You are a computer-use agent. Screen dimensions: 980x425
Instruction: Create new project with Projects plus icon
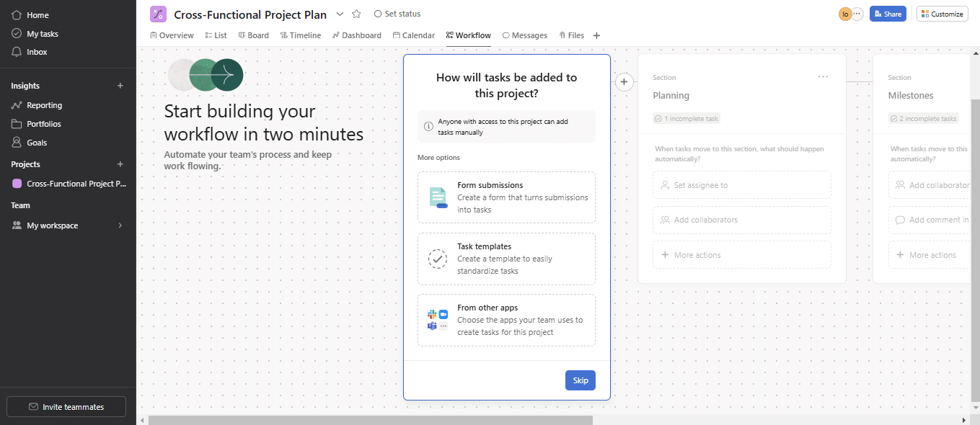(x=120, y=164)
